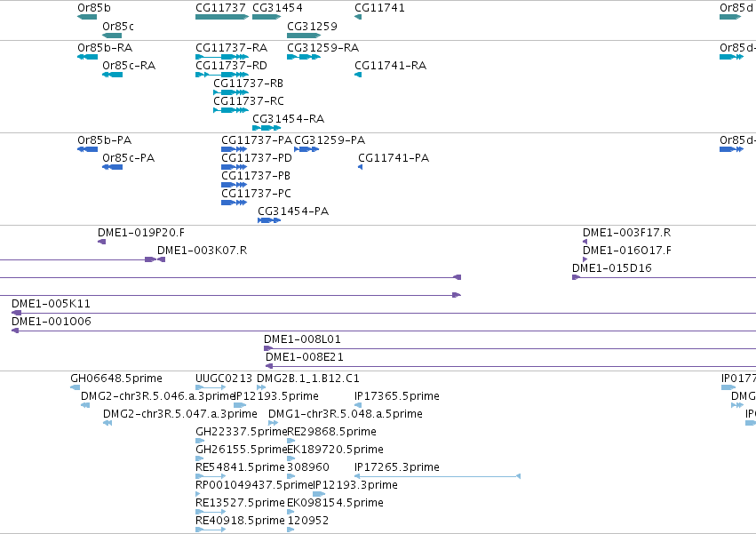The width and height of the screenshot is (756, 534).
Task: Click the Or85c gene label
Action: [118, 27]
